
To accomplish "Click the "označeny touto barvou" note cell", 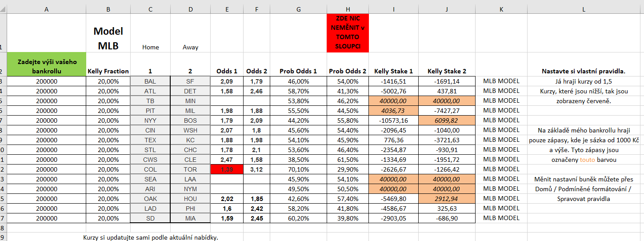I will [x=584, y=160].
